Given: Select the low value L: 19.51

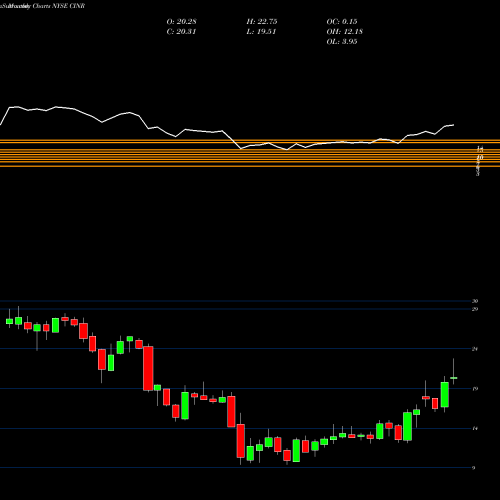Looking at the screenshot, I should 261,32.
